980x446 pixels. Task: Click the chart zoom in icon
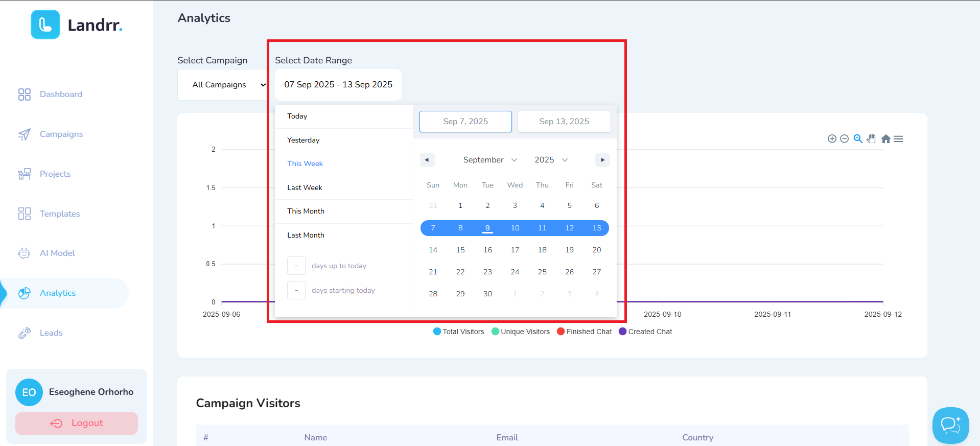(832, 139)
